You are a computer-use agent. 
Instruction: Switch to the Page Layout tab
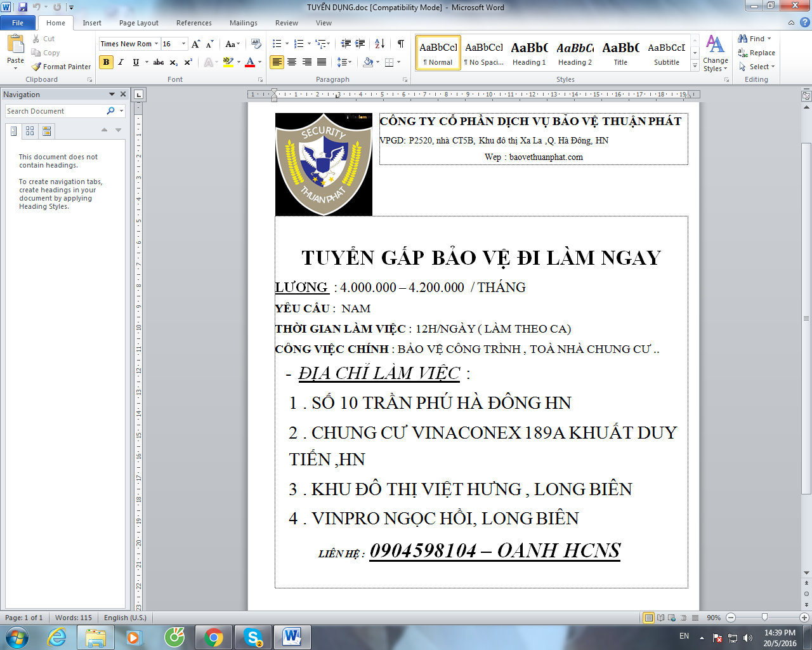138,23
